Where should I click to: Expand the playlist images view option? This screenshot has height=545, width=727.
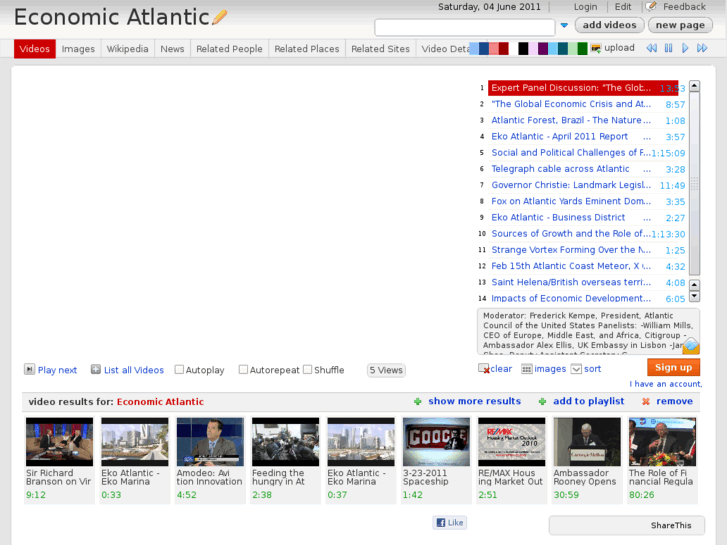click(x=527, y=369)
